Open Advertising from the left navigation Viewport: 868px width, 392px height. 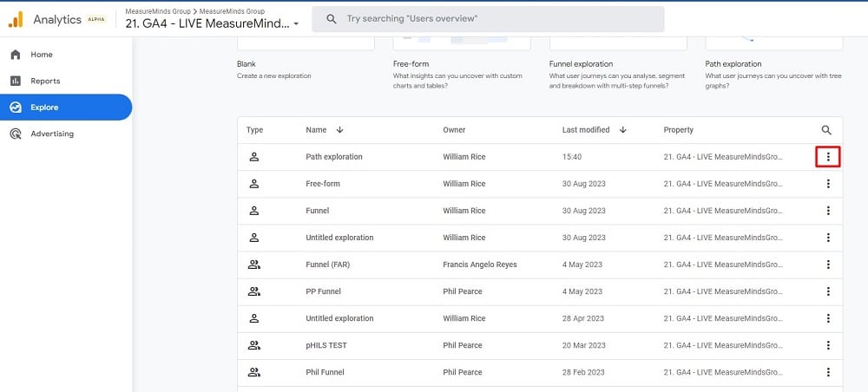click(52, 134)
